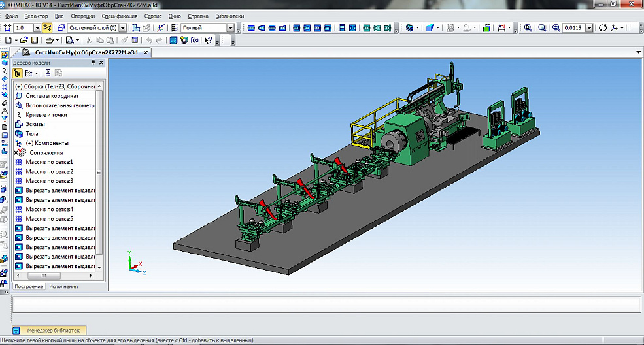Create a new document icon
Viewport: 644px width, 345px height.
pyautogui.click(x=7, y=41)
